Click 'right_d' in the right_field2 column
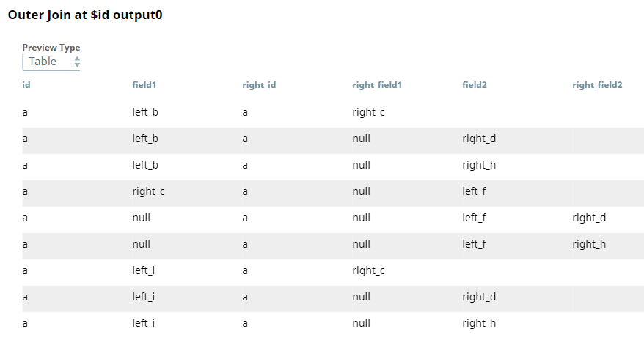 point(589,218)
